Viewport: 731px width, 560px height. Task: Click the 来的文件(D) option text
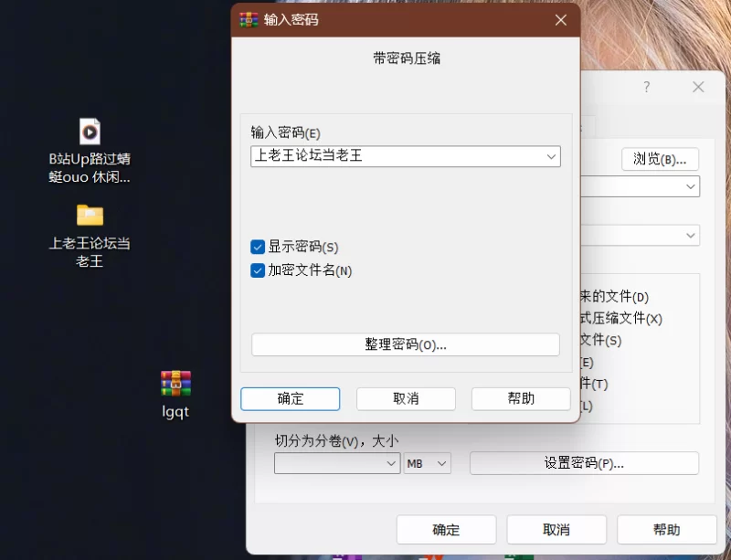(x=614, y=297)
